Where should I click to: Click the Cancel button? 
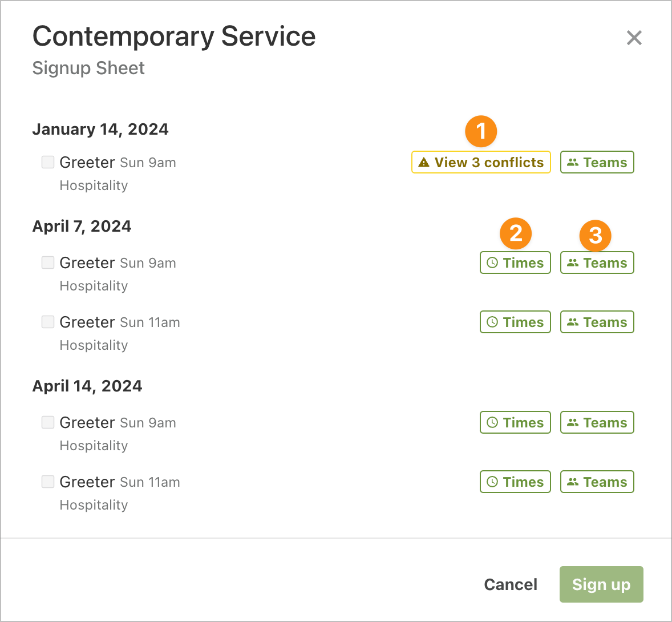click(511, 584)
